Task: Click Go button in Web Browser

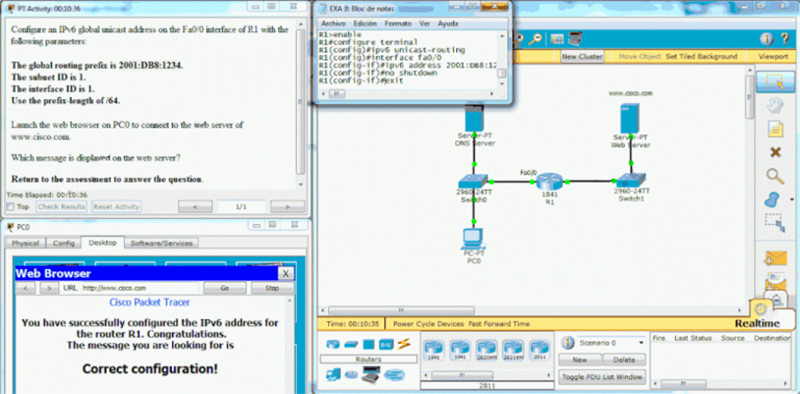Action: 224,288
